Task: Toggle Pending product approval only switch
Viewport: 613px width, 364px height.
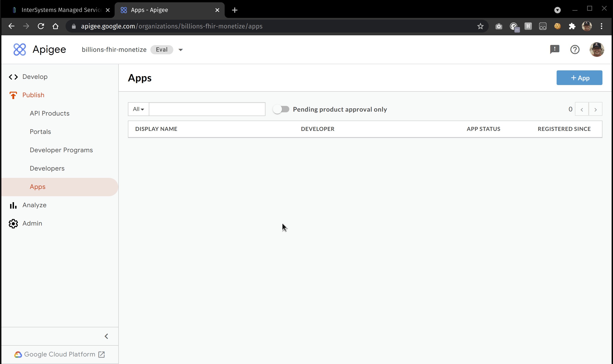Action: click(281, 109)
